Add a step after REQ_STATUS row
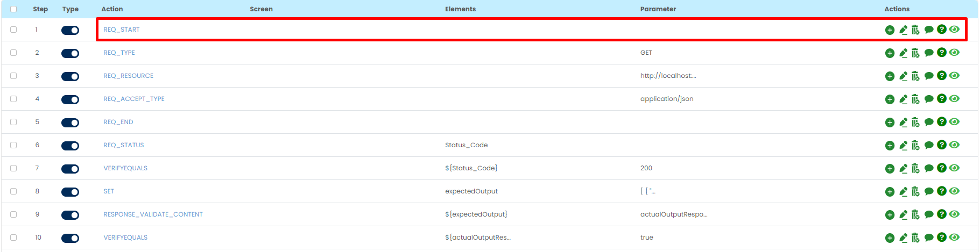The image size is (980, 252). click(x=890, y=146)
